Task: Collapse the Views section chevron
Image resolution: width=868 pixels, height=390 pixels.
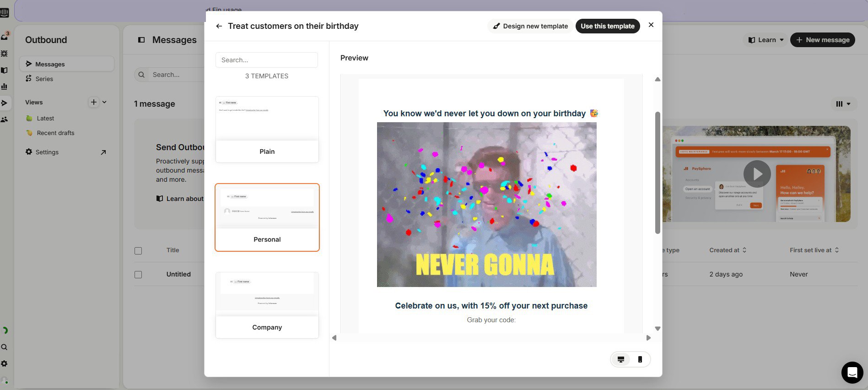Action: point(105,102)
